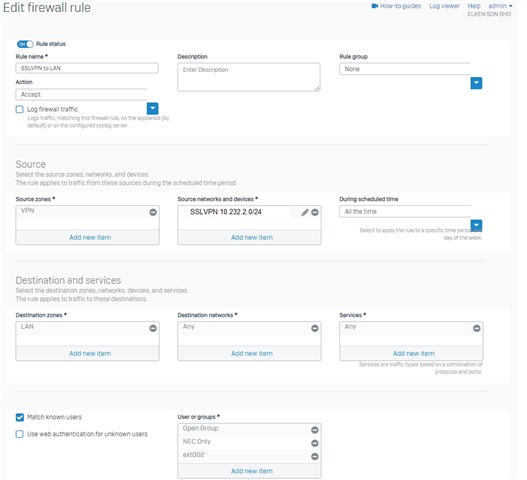Remove SSLVPN 10.232.2.0/24 source network
527x480 pixels.
(315, 212)
